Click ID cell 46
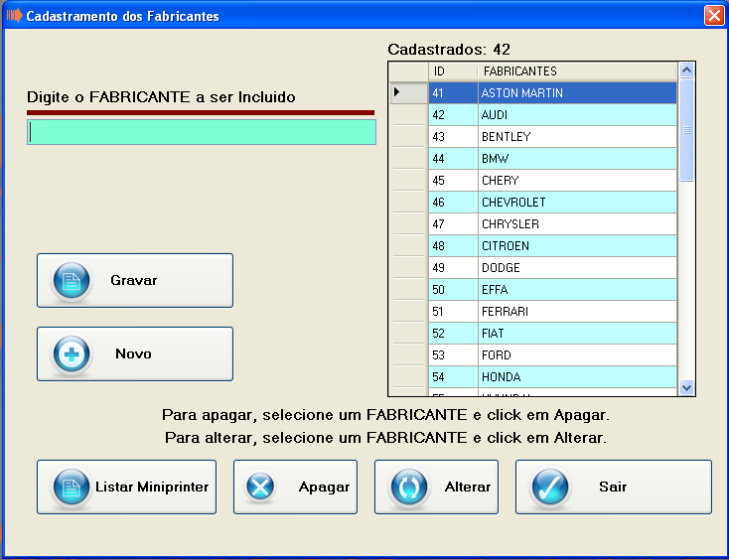This screenshot has width=729, height=560. pos(453,203)
